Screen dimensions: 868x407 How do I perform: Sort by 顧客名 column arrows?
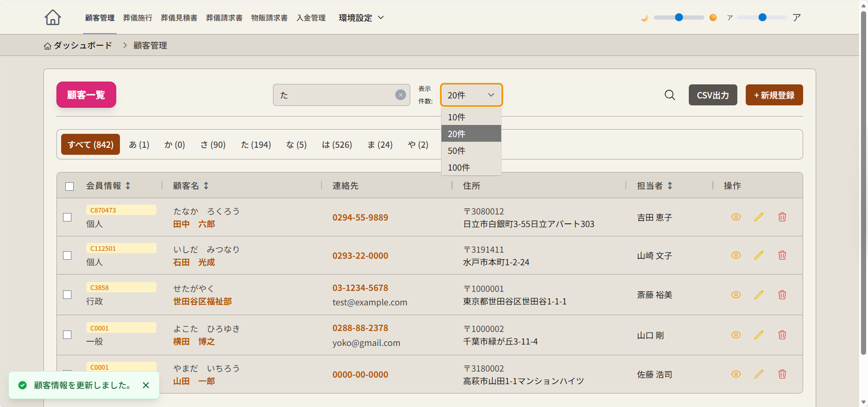[x=206, y=186]
